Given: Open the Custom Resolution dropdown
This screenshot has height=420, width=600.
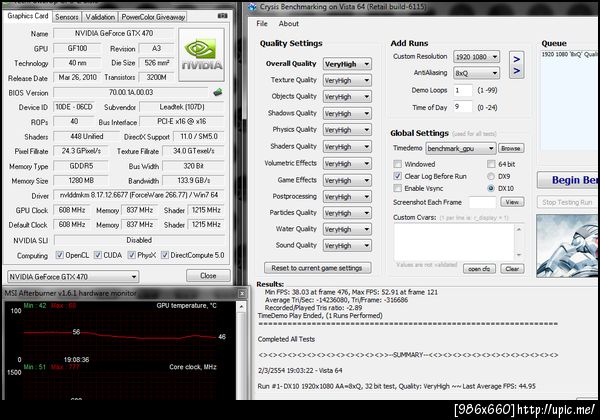Looking at the screenshot, I should (477, 57).
